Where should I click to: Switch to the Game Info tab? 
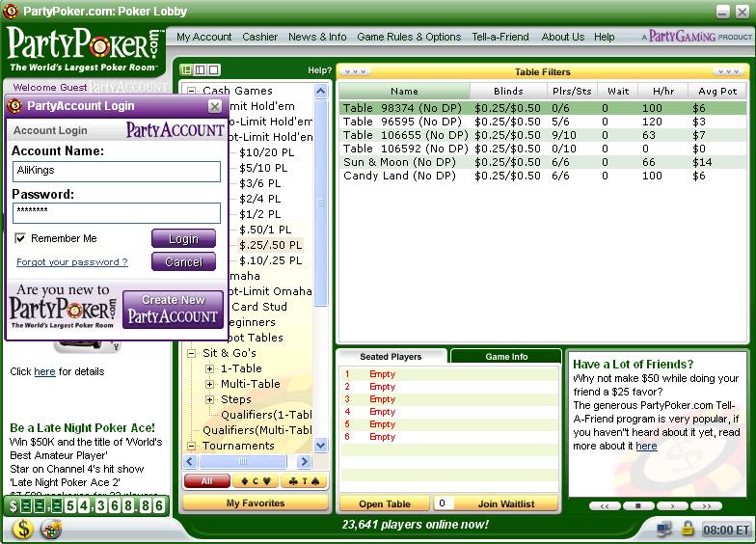coord(506,357)
